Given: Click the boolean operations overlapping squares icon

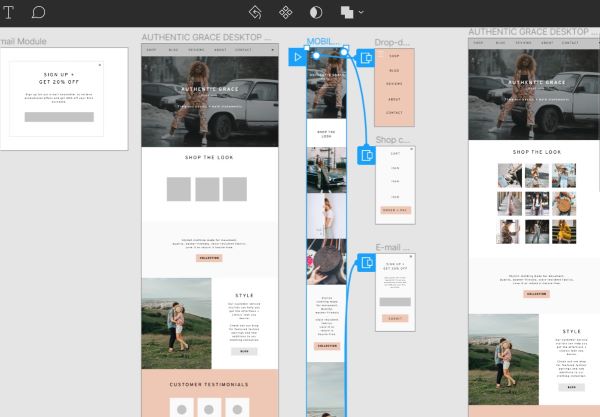Looking at the screenshot, I should (x=347, y=13).
